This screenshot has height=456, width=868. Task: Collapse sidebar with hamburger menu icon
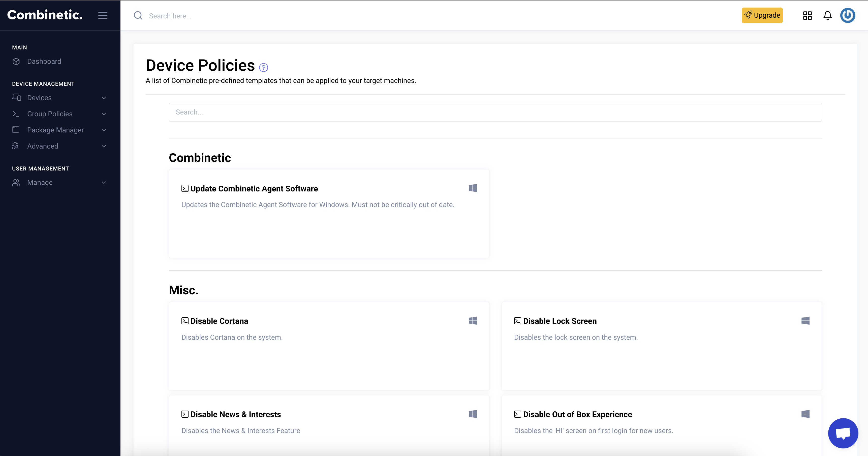(x=103, y=16)
